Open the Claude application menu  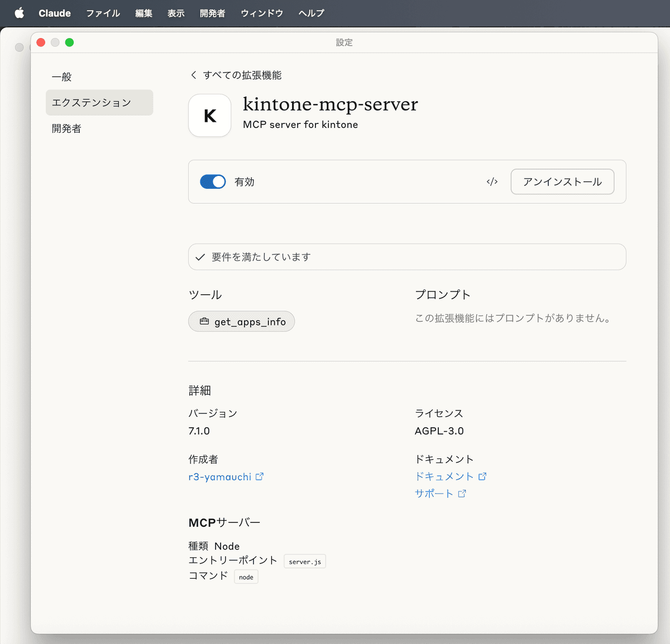point(55,13)
